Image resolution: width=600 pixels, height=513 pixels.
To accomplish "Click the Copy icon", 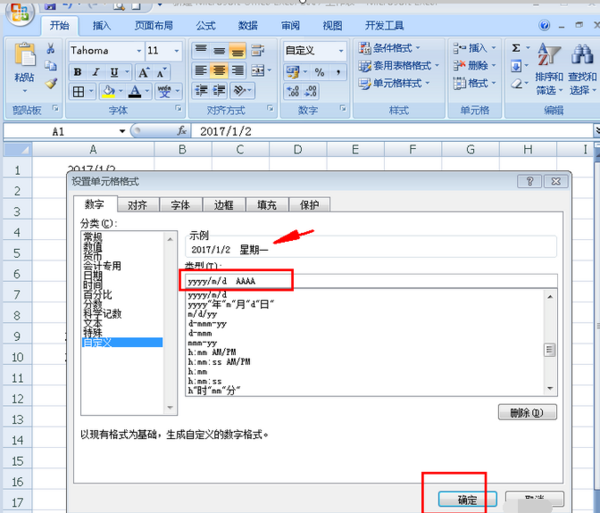I will click(x=51, y=66).
